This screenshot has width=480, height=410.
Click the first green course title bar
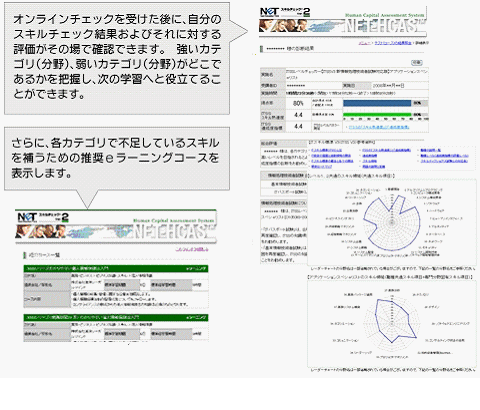116,268
